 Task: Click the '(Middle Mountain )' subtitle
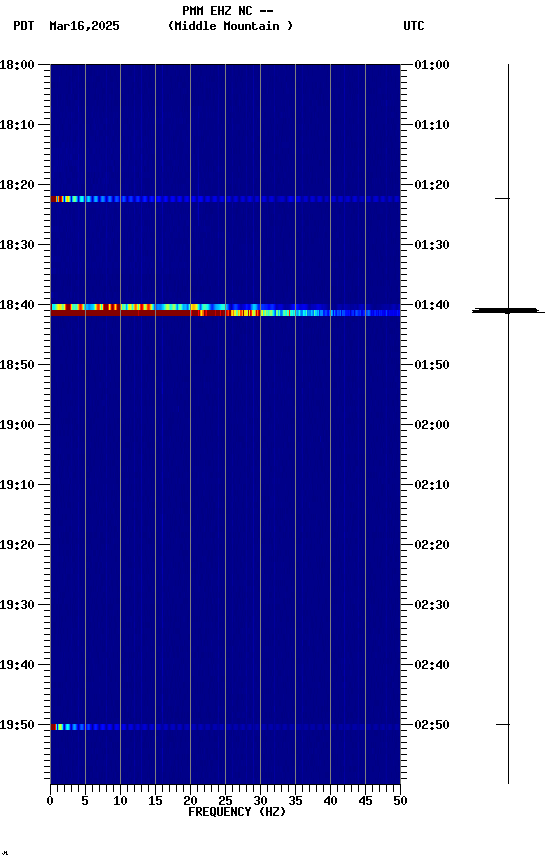click(x=230, y=26)
